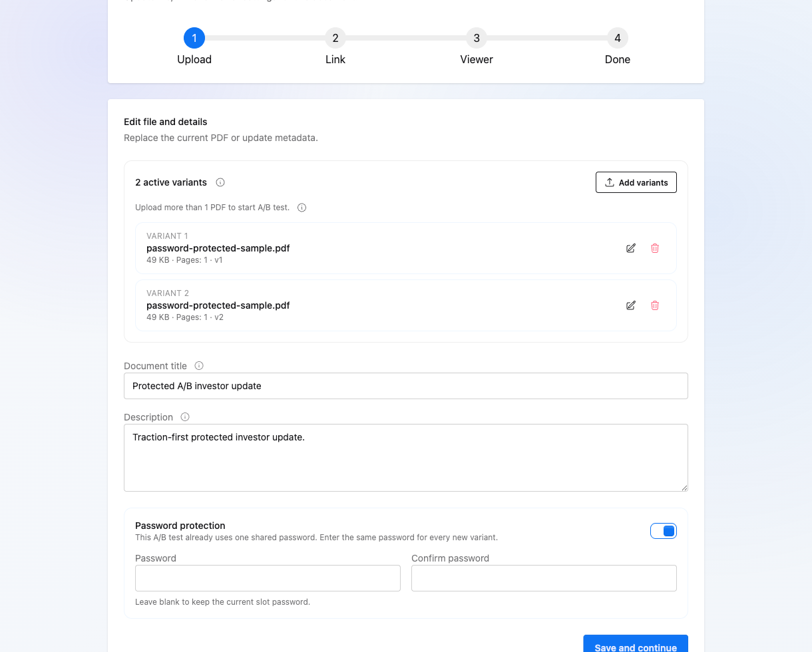
Task: Disable Password protection toggle
Action: 664,531
